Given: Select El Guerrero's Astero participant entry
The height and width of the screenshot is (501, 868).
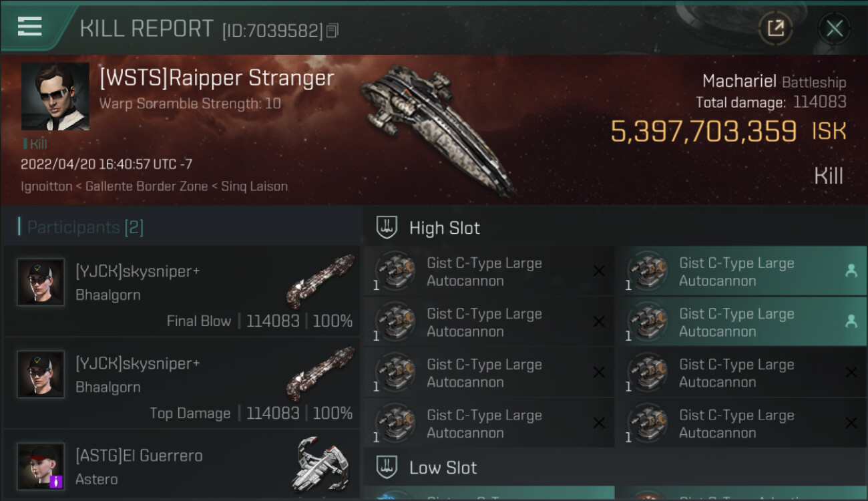Looking at the screenshot, I should pyautogui.click(x=182, y=466).
